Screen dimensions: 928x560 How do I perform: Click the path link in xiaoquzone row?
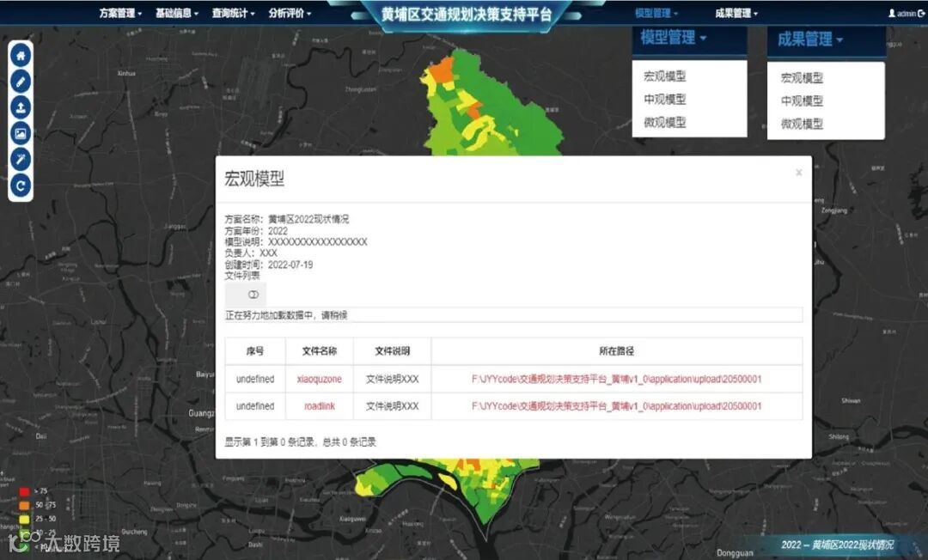pos(617,379)
